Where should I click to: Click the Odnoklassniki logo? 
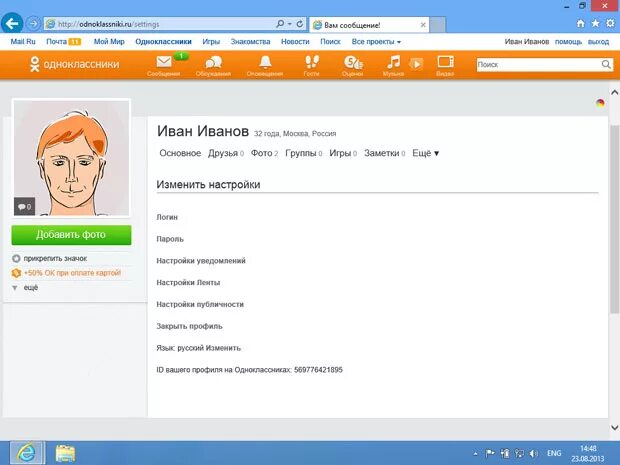74,64
